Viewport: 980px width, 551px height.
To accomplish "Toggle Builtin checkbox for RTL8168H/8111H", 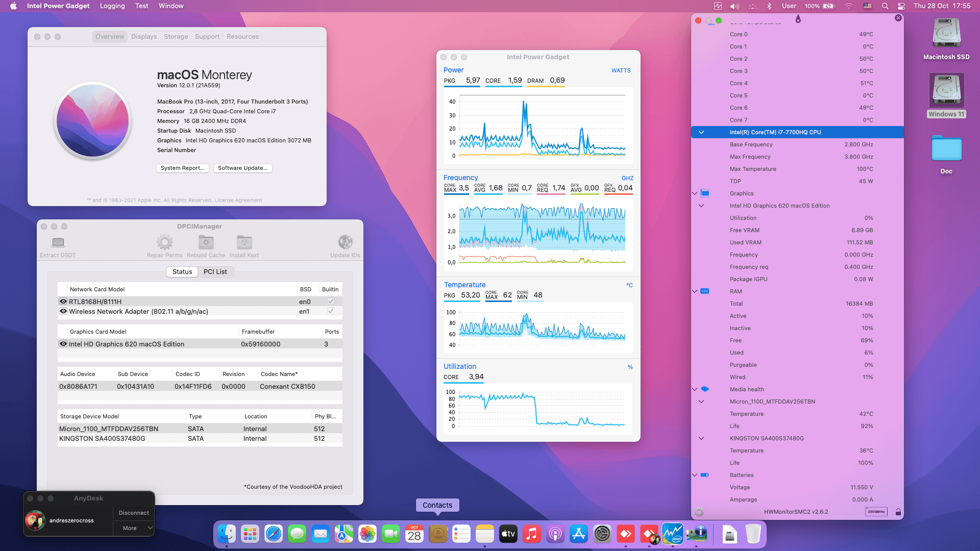I will (331, 302).
